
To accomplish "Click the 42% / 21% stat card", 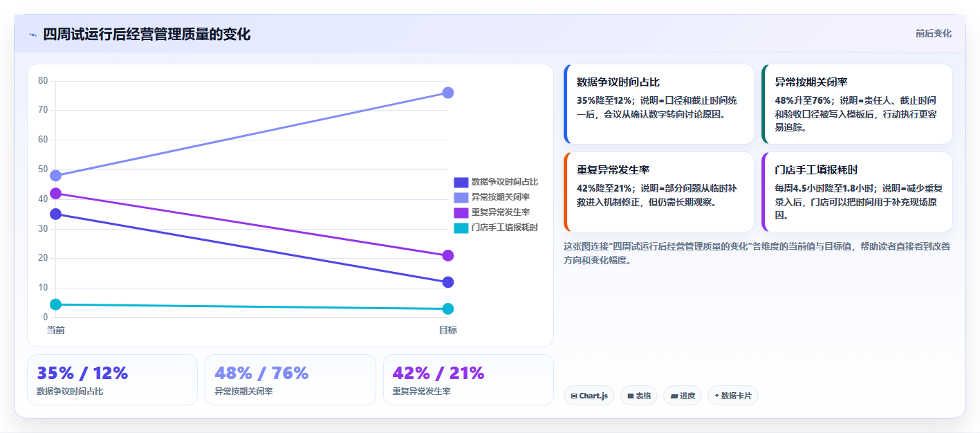I will point(468,380).
